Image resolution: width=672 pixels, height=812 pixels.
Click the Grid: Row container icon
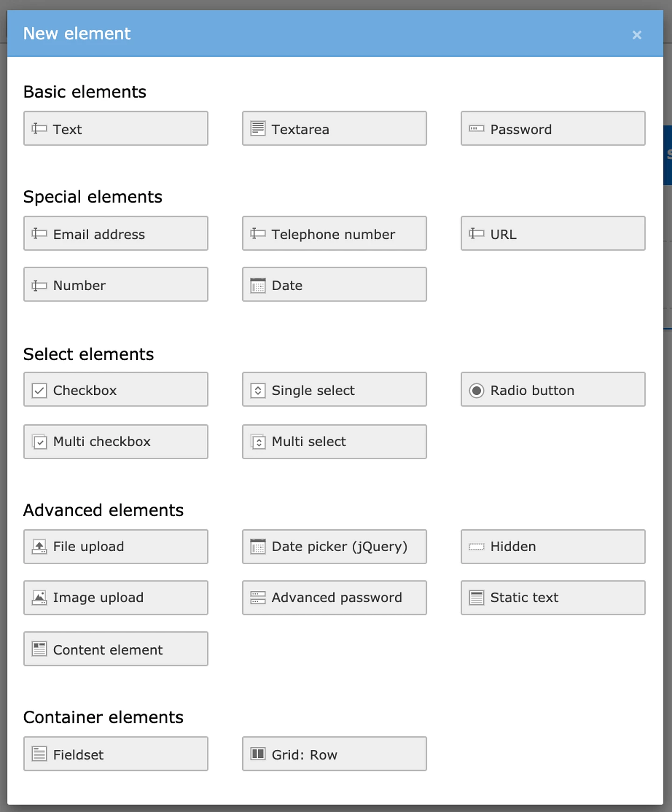[258, 754]
